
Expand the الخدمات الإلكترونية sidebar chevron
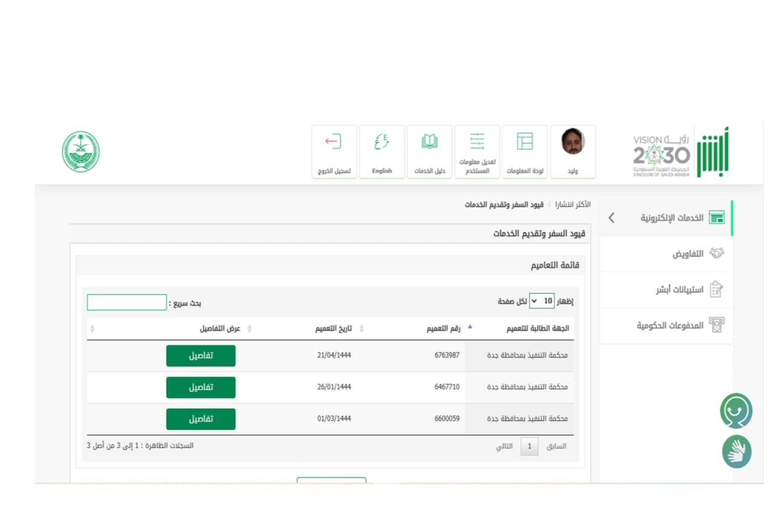coord(611,218)
